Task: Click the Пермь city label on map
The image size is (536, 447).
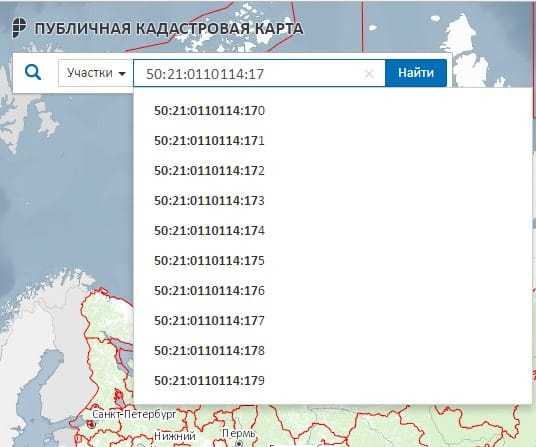Action: 239,433
